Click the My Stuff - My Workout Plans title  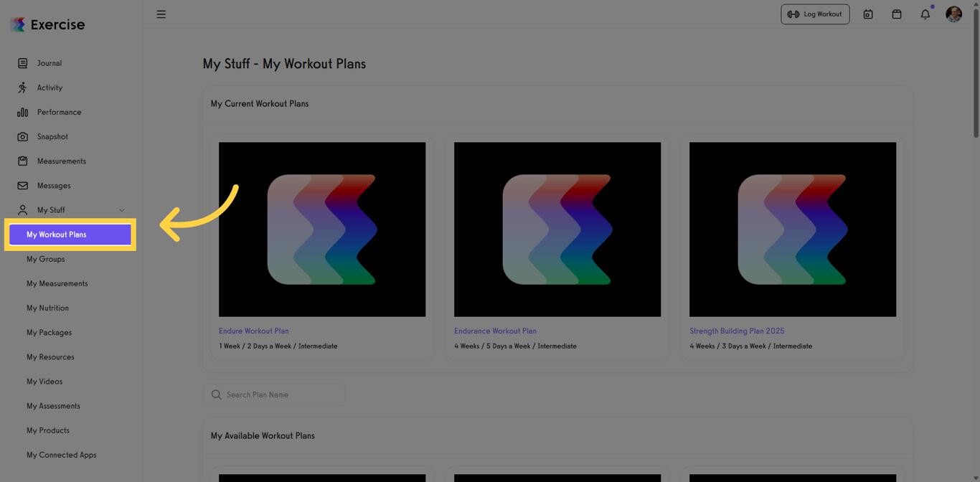click(x=284, y=63)
